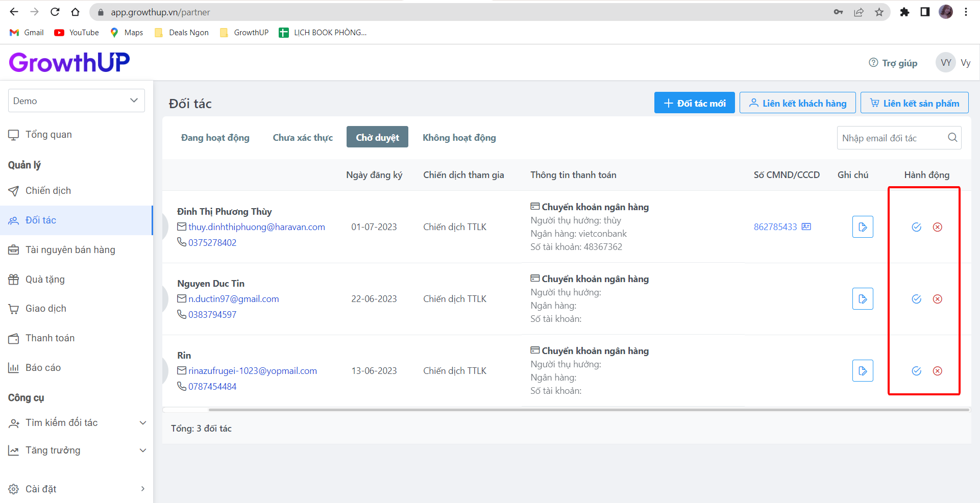Open note editor for Nguyen Duc Tin

click(x=863, y=299)
